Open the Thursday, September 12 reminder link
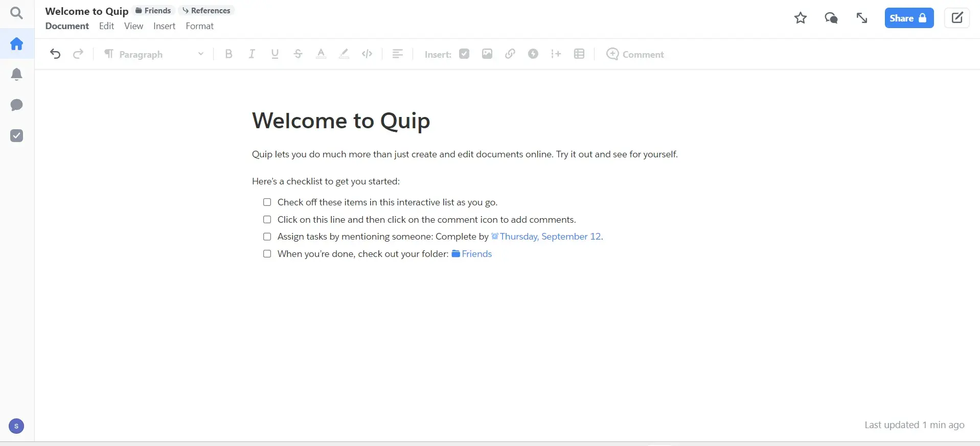Image resolution: width=980 pixels, height=446 pixels. (x=546, y=237)
